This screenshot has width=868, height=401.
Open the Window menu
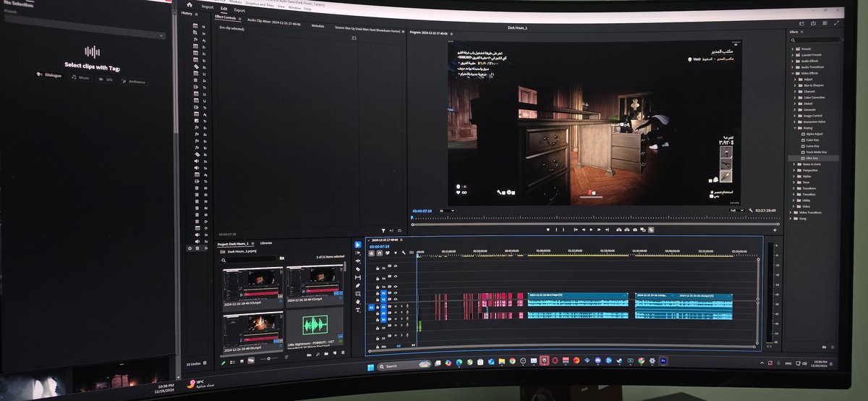coord(294,7)
